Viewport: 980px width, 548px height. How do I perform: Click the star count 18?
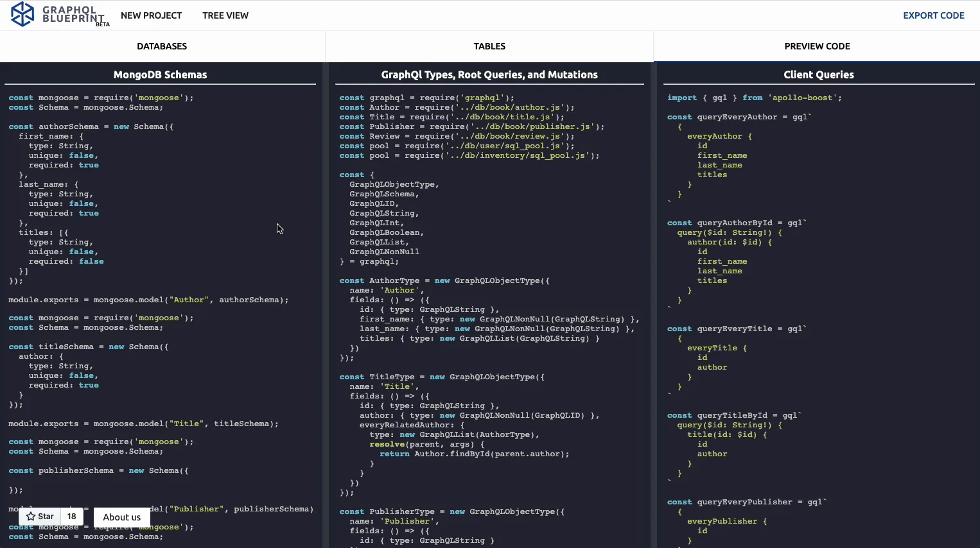pos(72,517)
